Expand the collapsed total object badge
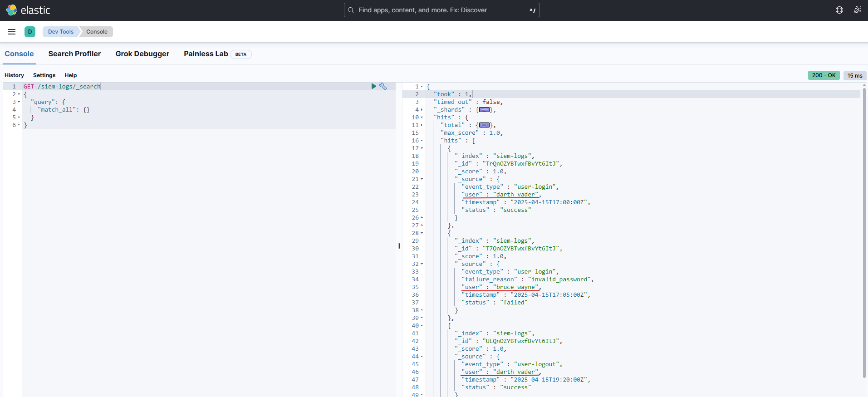 [485, 125]
